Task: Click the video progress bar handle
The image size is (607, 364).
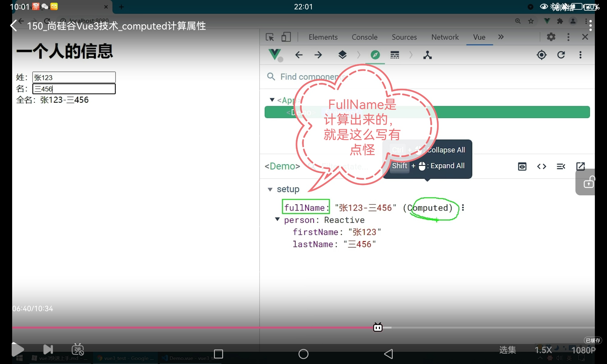Action: tap(378, 327)
